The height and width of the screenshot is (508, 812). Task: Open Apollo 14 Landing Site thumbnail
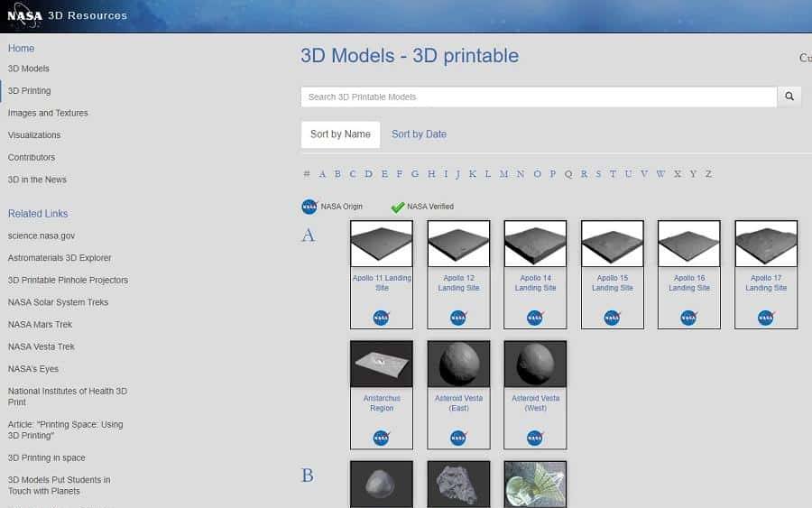coord(535,244)
